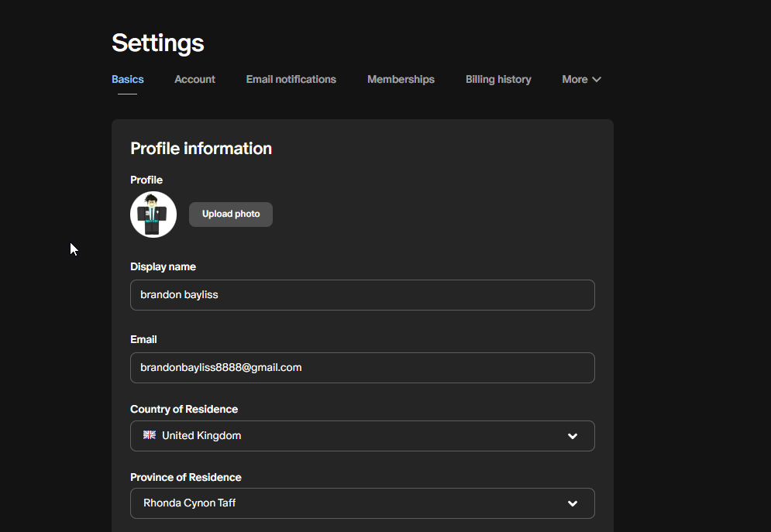Switch to the Basics tab

click(x=127, y=80)
